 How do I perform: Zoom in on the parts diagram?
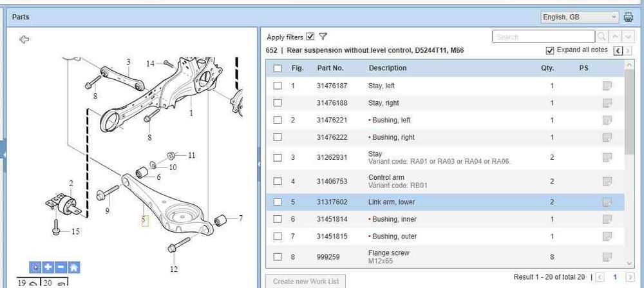(x=48, y=267)
